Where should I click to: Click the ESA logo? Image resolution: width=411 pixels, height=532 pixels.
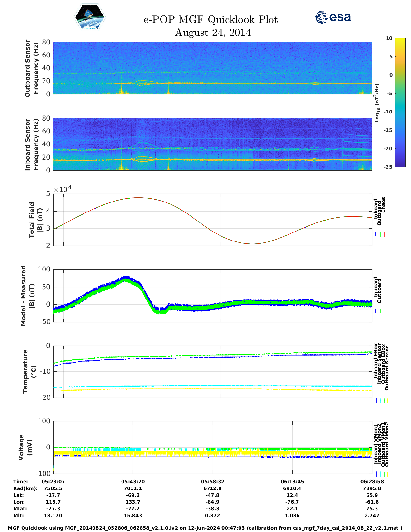[333, 17]
